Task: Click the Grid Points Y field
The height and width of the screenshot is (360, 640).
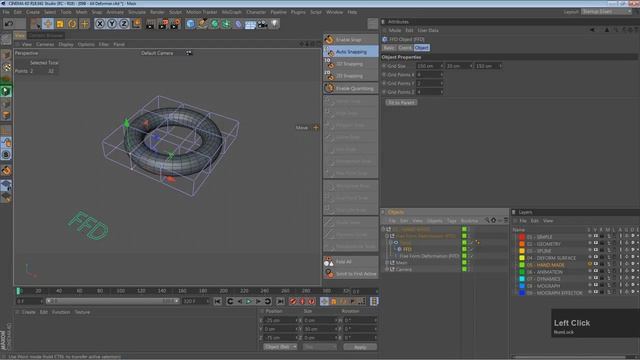Action: pyautogui.click(x=428, y=83)
